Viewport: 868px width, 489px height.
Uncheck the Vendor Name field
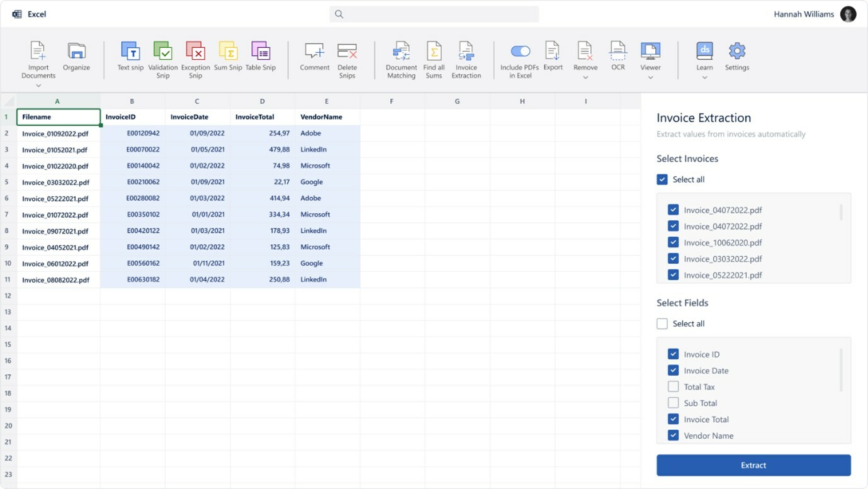coord(673,436)
